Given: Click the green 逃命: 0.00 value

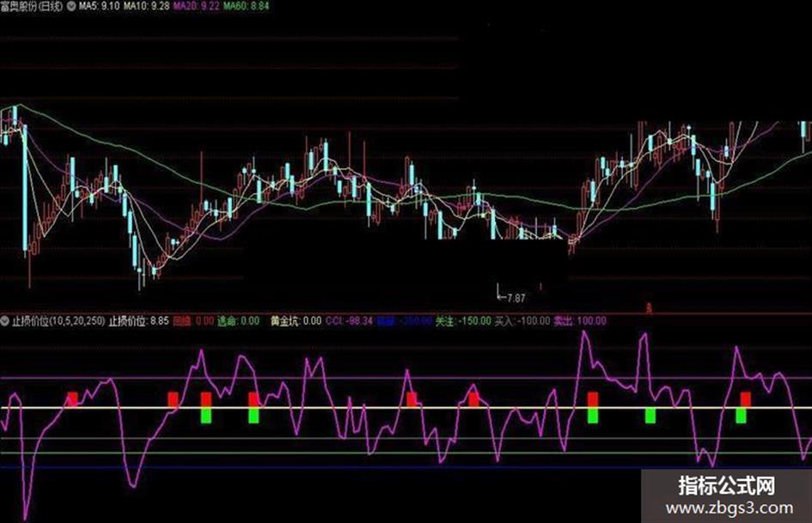Looking at the screenshot, I should coord(238,321).
